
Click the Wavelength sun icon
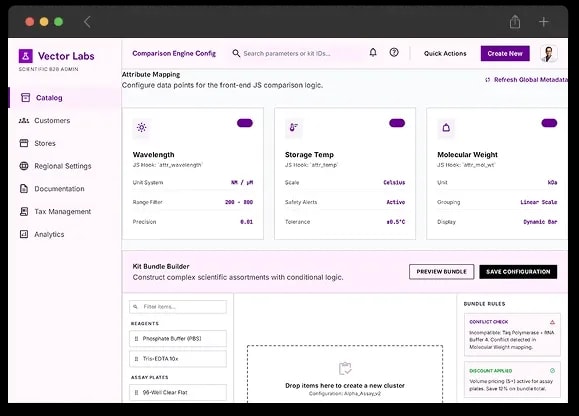click(141, 128)
